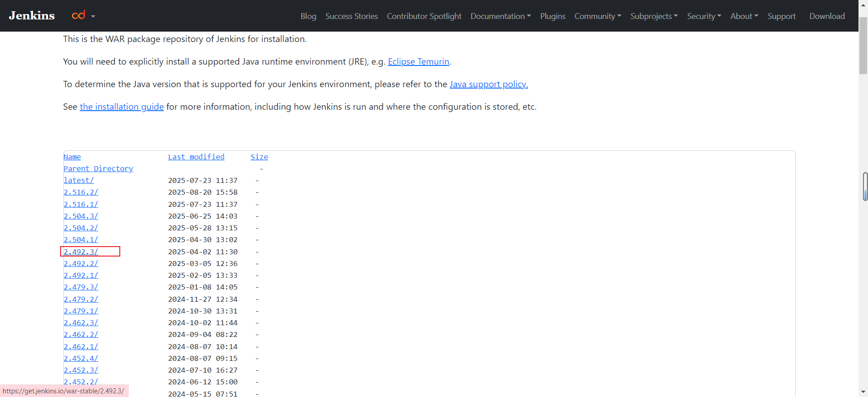Expand the Documentation dropdown menu

[x=501, y=16]
